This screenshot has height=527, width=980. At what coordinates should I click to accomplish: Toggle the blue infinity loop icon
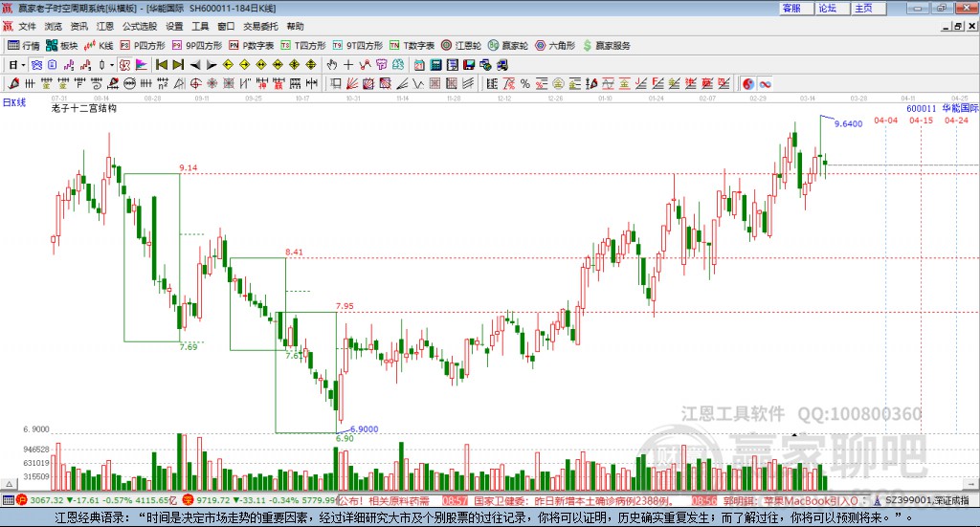pyautogui.click(x=765, y=83)
